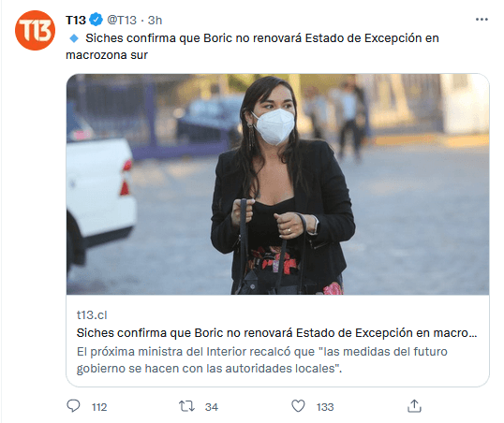Like the tweet with the heart icon

[x=298, y=406]
